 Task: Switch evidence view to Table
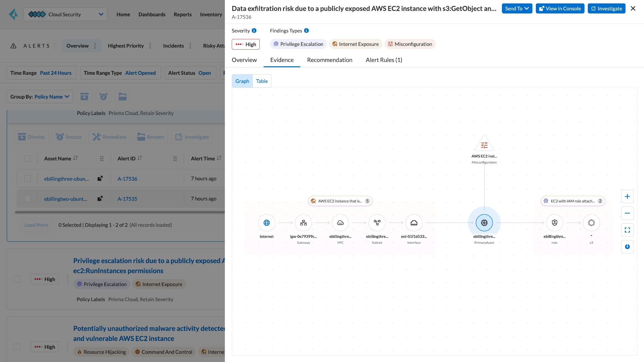point(262,81)
